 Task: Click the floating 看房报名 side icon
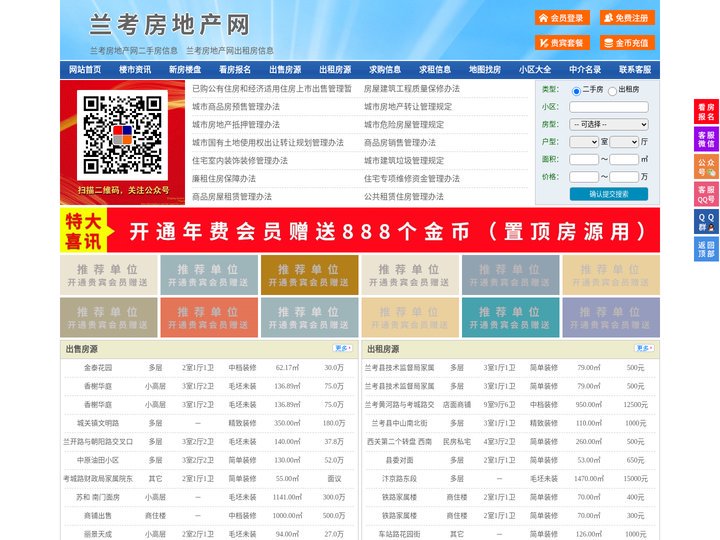(x=706, y=112)
